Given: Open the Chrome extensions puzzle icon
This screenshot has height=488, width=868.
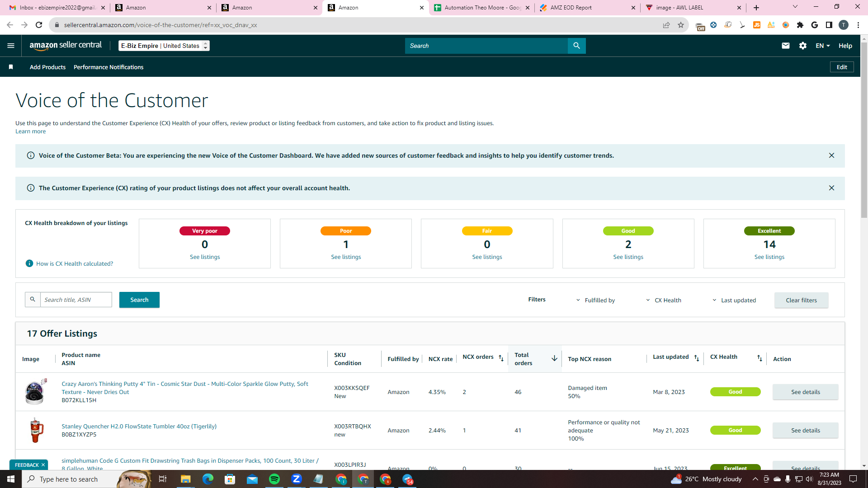Looking at the screenshot, I should point(800,25).
